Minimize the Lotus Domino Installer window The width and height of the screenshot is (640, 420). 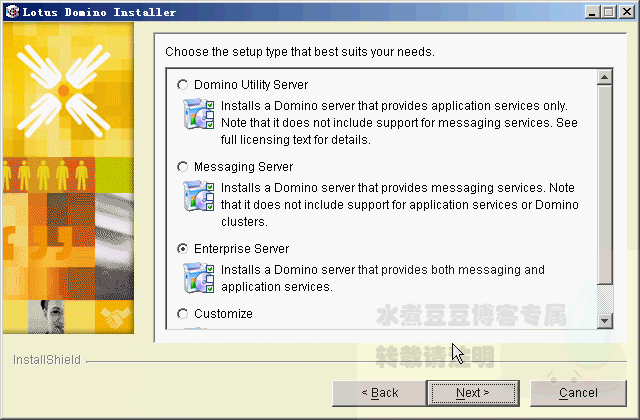point(592,12)
